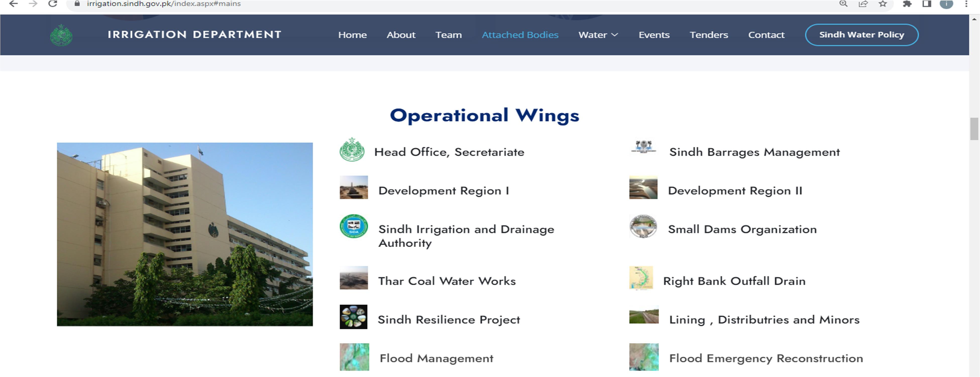Expand the Water dropdown menu

(598, 35)
